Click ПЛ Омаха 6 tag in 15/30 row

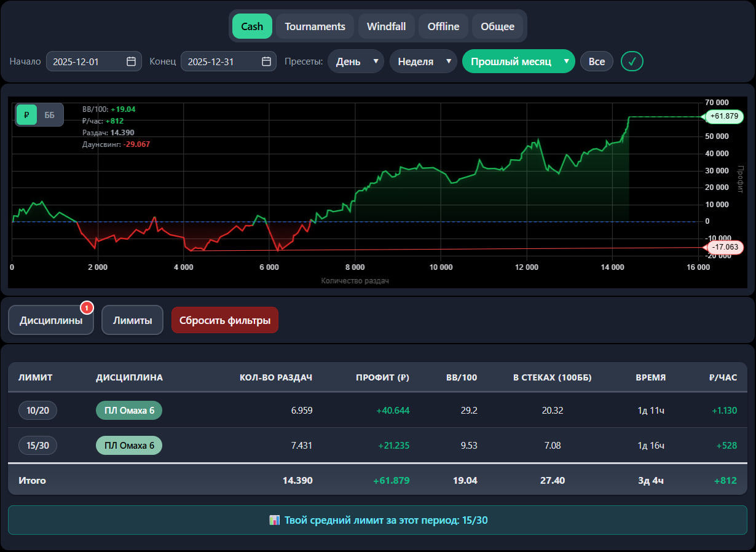129,445
